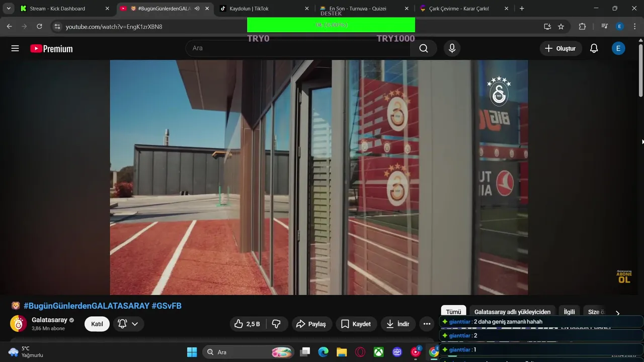Screen dimensions: 644x362
Task: Click the Oluştur create button
Action: tap(561, 48)
